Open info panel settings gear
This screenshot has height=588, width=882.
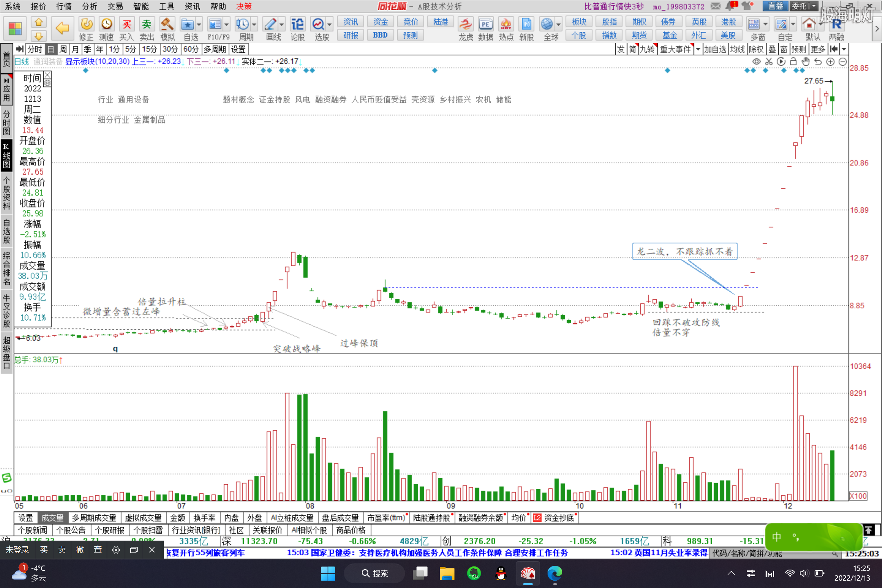[x=47, y=83]
